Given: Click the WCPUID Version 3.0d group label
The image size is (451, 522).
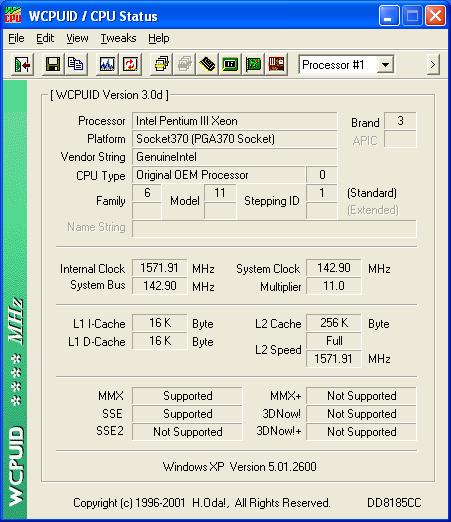Looking at the screenshot, I should pyautogui.click(x=109, y=95).
